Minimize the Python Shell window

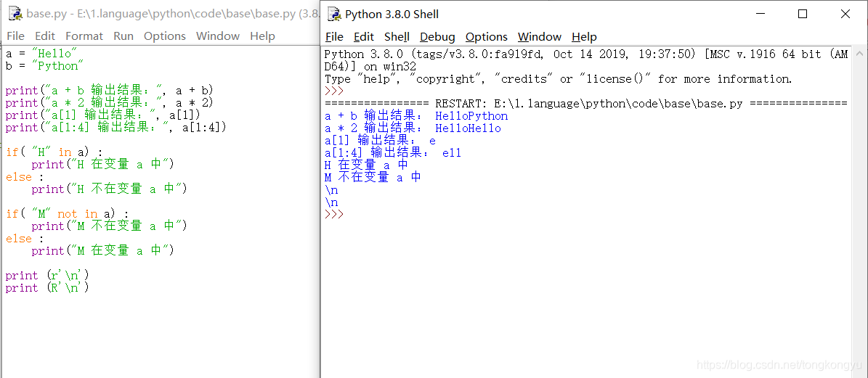coord(759,15)
